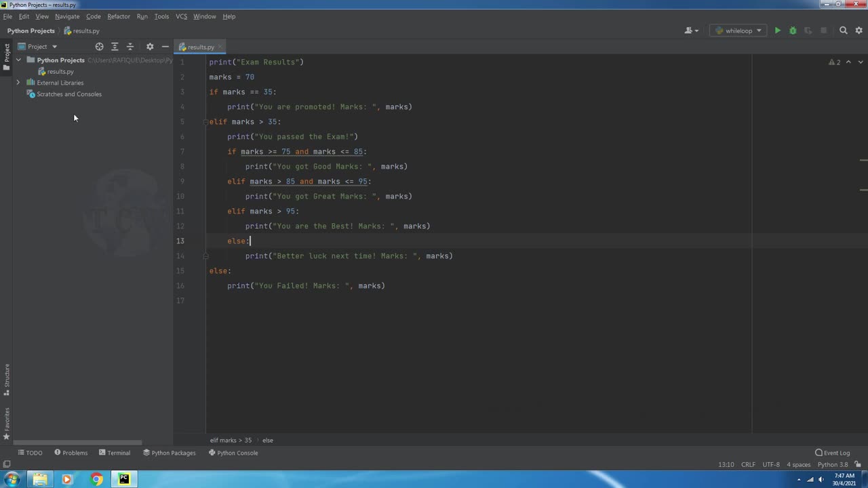Open the Edit menu

pyautogui.click(x=24, y=16)
